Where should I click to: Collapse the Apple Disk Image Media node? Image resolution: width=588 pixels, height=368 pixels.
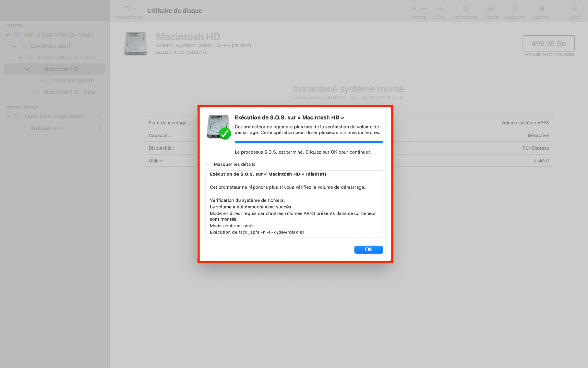(x=7, y=117)
